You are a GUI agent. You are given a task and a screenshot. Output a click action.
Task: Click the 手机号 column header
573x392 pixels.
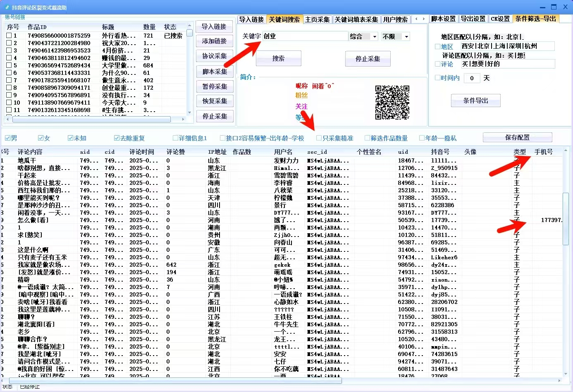tap(543, 152)
